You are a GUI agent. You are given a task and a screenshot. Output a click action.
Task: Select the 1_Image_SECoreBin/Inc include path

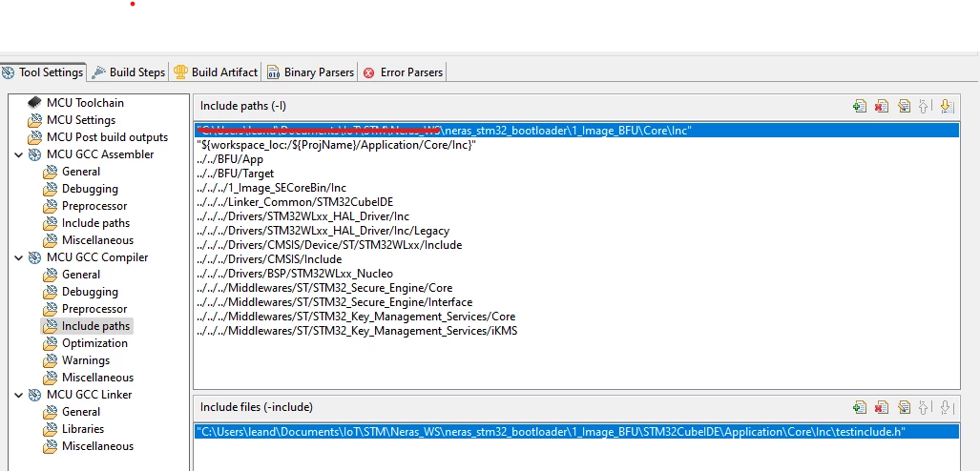click(x=576, y=188)
